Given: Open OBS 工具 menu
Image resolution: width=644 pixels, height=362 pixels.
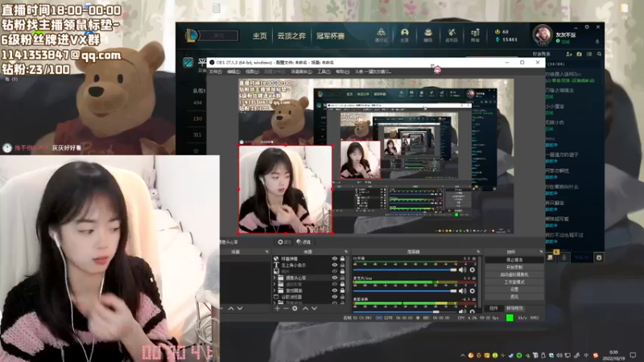Looking at the screenshot, I should 324,72.
